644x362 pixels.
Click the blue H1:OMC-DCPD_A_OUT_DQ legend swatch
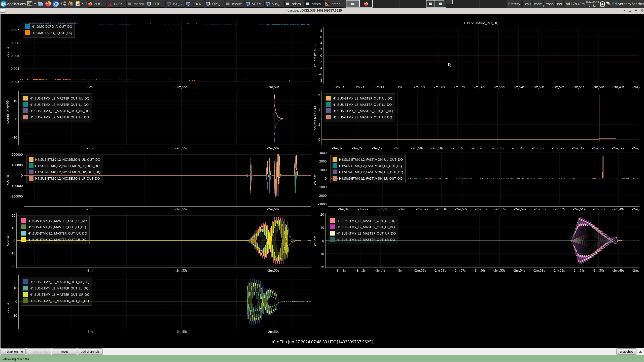point(27,26)
